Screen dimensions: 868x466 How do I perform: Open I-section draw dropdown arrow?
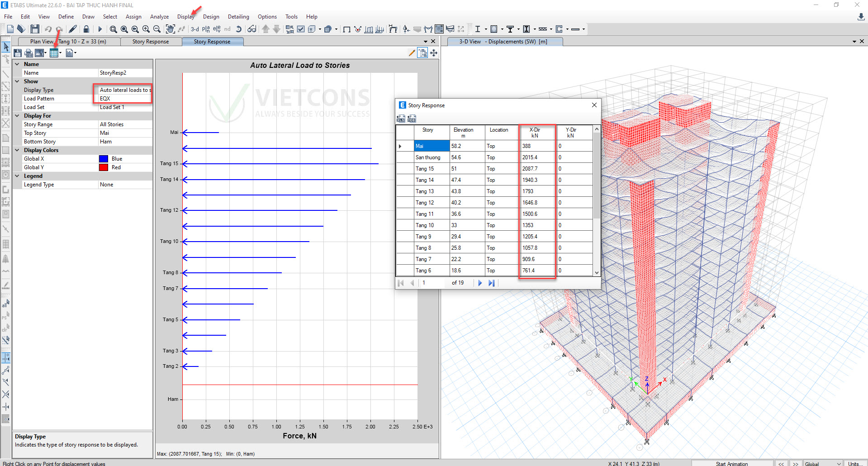(486, 29)
